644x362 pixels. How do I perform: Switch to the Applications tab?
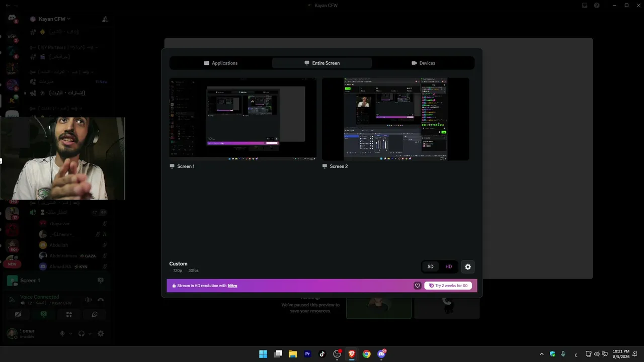point(221,63)
